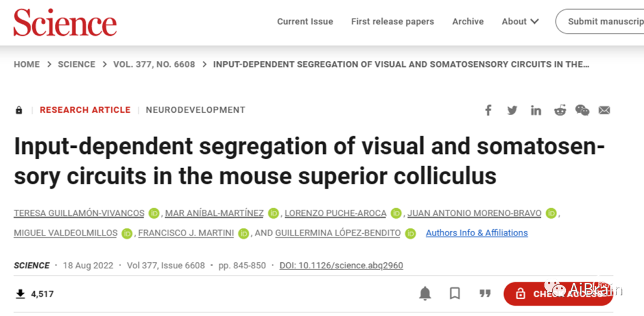The height and width of the screenshot is (316, 644).
Task: Click the cite quotation icon
Action: 485,293
